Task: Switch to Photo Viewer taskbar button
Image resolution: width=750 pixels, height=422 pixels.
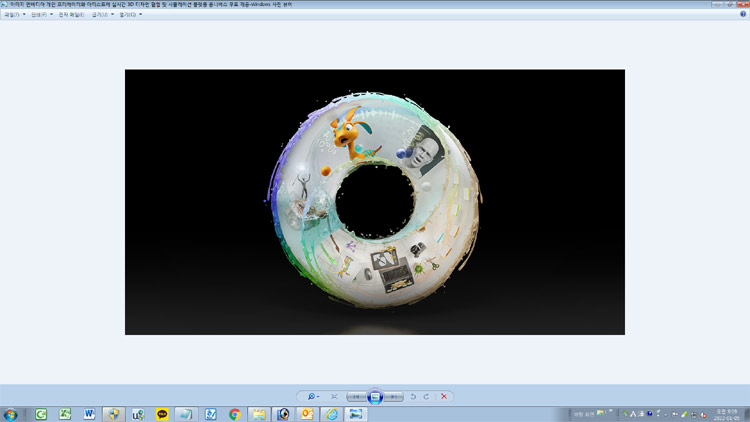Action: click(x=356, y=414)
